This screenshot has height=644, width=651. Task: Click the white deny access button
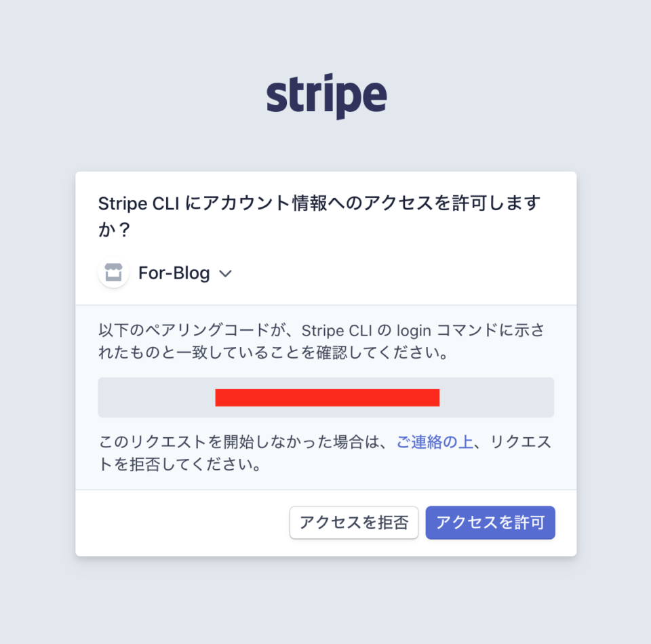pos(353,523)
